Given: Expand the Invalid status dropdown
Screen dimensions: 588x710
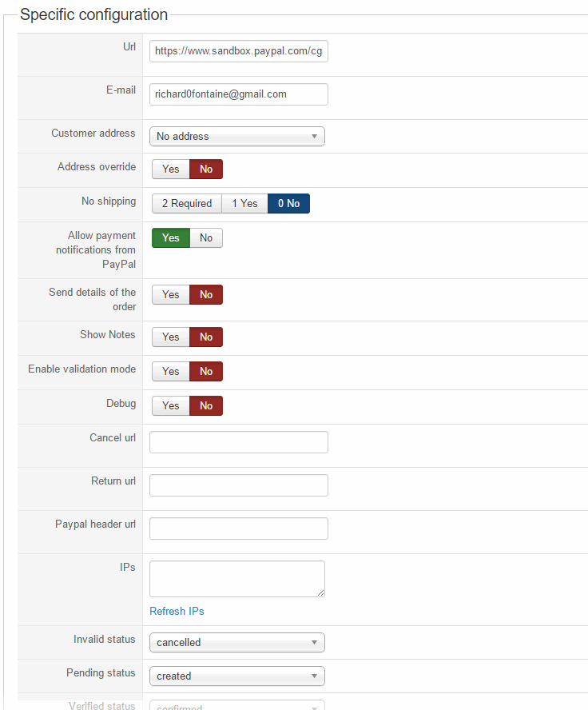Looking at the screenshot, I should click(236, 643).
